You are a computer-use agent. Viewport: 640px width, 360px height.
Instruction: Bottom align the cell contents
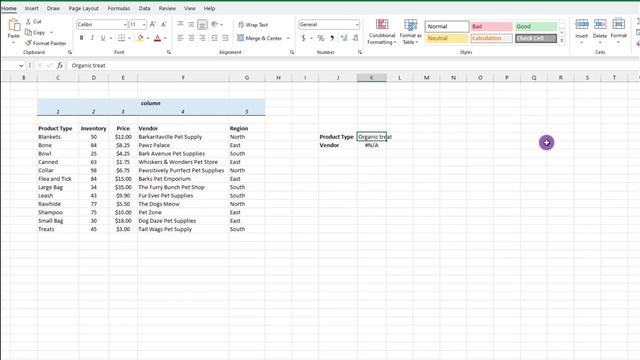[202, 24]
